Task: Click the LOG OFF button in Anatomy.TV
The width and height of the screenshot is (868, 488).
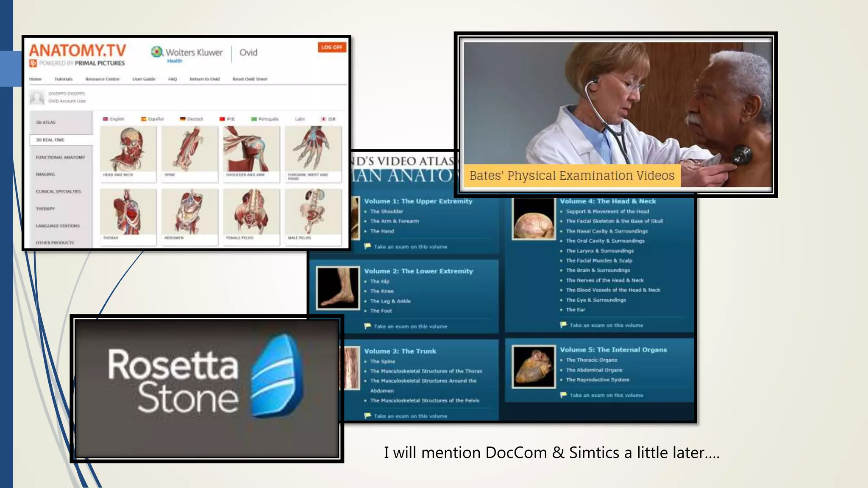Action: point(332,47)
